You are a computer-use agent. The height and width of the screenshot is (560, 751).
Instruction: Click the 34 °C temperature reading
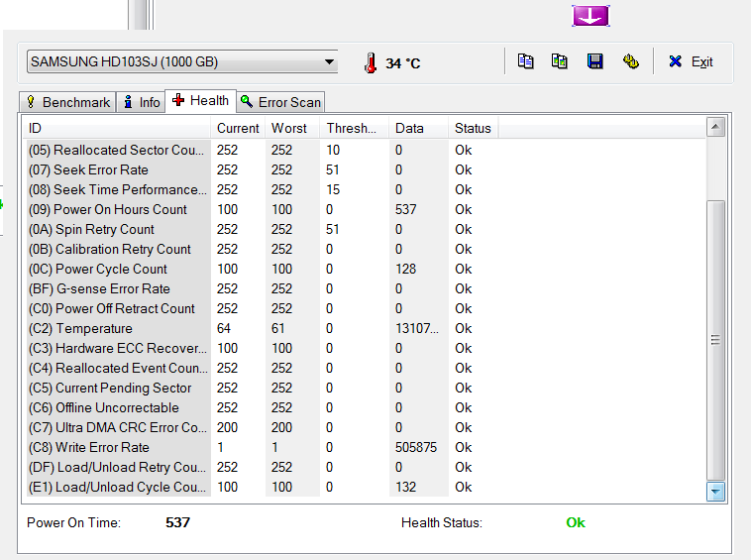click(403, 63)
